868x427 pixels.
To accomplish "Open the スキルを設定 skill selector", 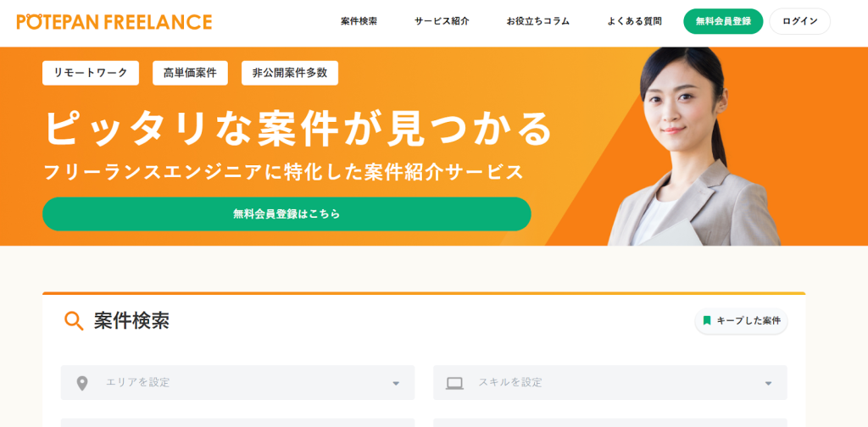I will [610, 382].
